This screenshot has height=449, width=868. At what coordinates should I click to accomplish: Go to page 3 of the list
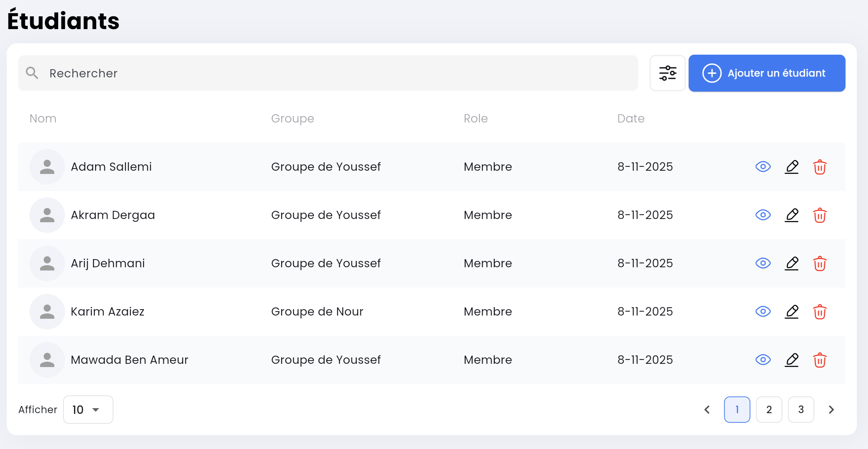pyautogui.click(x=801, y=410)
